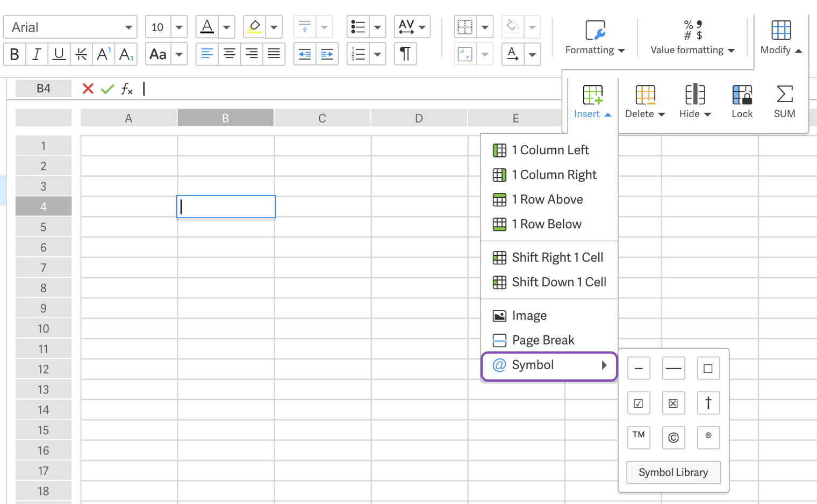Insert the em dash symbol
Viewport: 817px width, 504px height.
coord(673,369)
